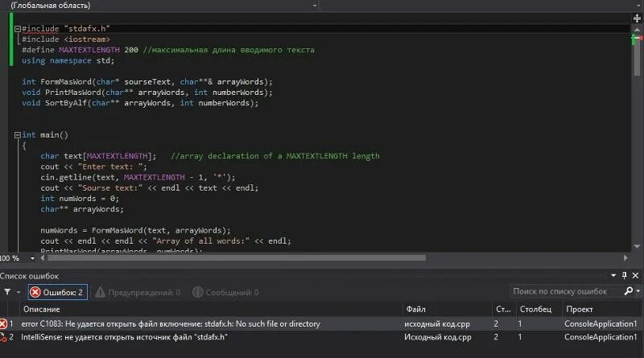Screen dimensions: 644x358
Task: Collapse the int main() function outline
Action: pos(18,135)
